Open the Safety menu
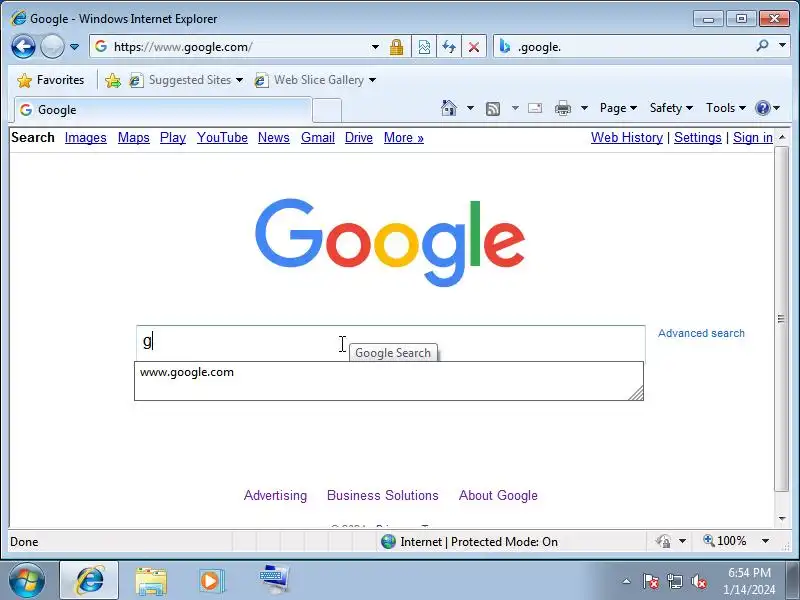The height and width of the screenshot is (600, 800). pos(671,108)
